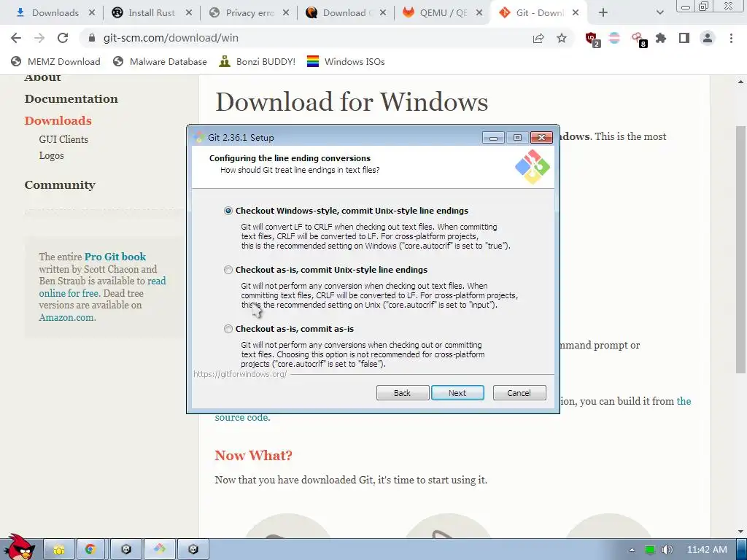Click the address bar URL
The height and width of the screenshot is (560, 747).
[x=171, y=38]
